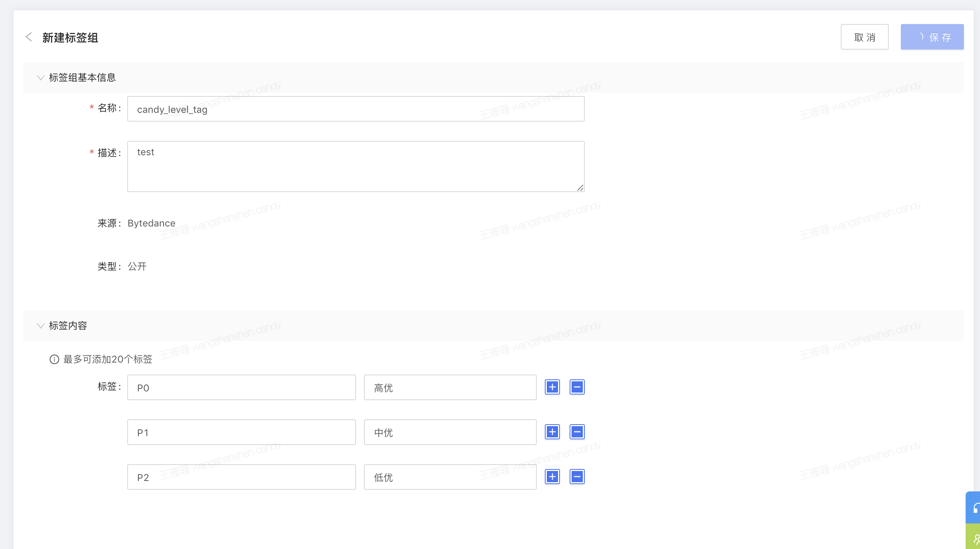The width and height of the screenshot is (980, 549).
Task: Click the info icon near 最多可添加20个标签
Action: 54,359
